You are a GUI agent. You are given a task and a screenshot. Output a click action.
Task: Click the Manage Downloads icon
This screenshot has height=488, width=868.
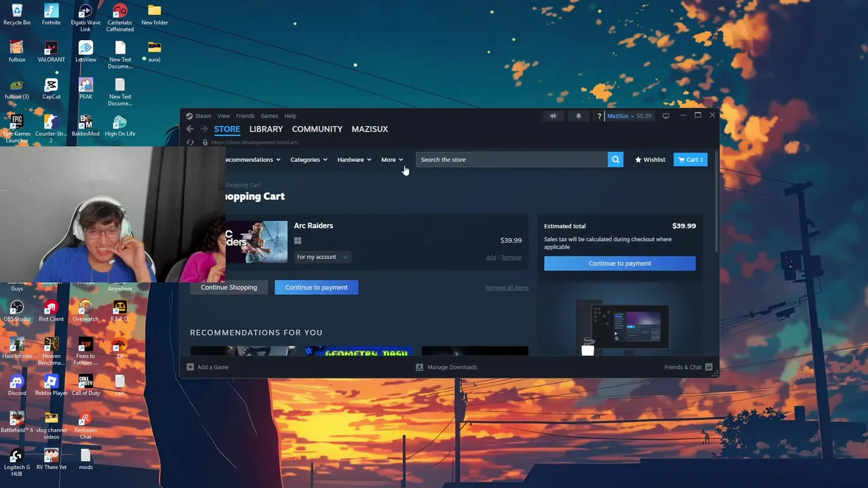pos(419,367)
